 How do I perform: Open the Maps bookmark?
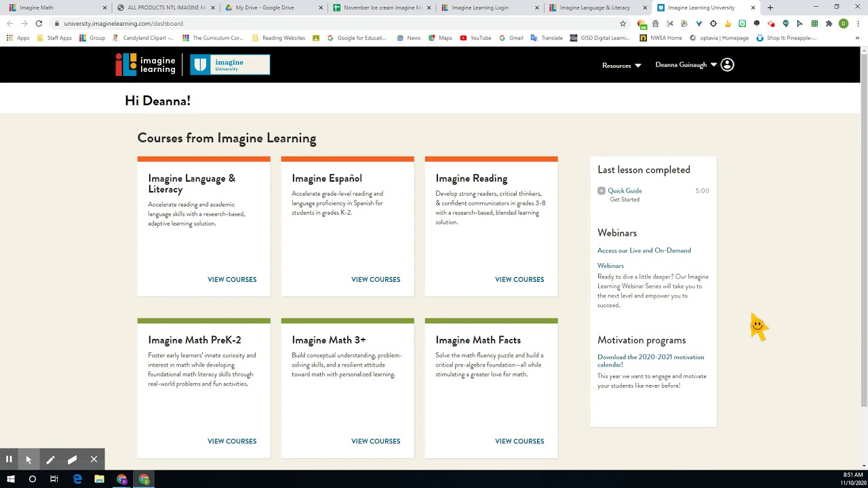click(x=440, y=38)
